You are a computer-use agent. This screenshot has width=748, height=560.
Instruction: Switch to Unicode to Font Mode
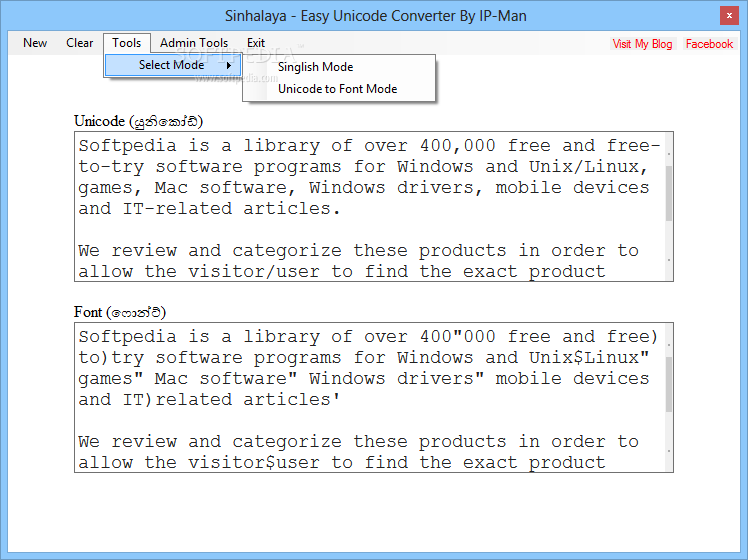point(337,89)
